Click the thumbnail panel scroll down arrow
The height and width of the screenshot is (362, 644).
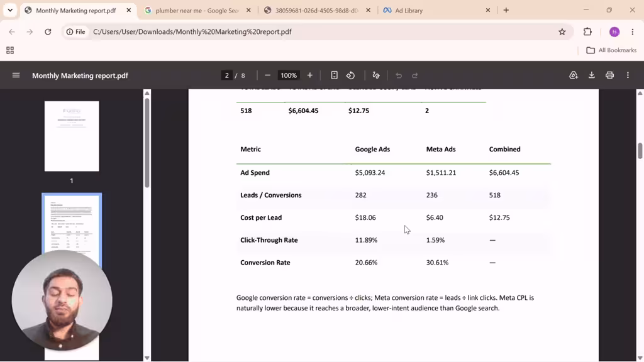click(147, 358)
